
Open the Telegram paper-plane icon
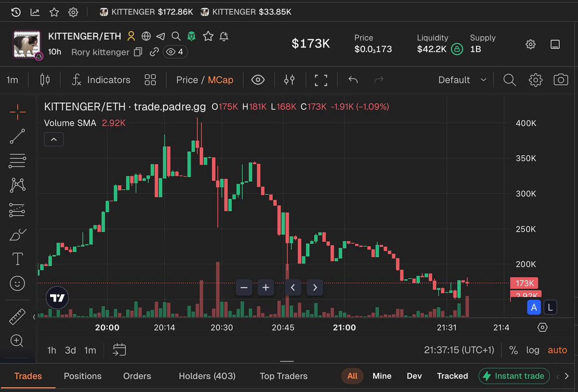coord(161,36)
